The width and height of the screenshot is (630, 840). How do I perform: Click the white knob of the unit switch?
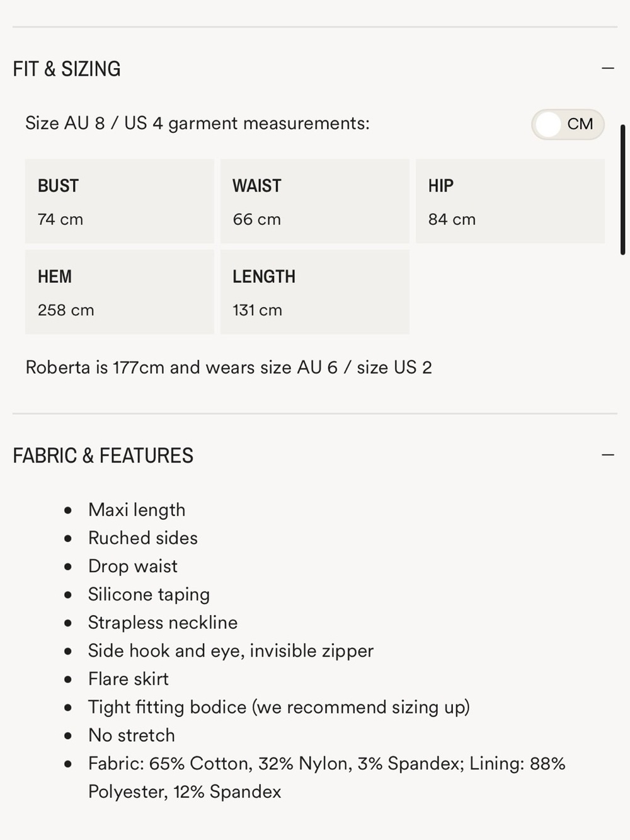549,124
